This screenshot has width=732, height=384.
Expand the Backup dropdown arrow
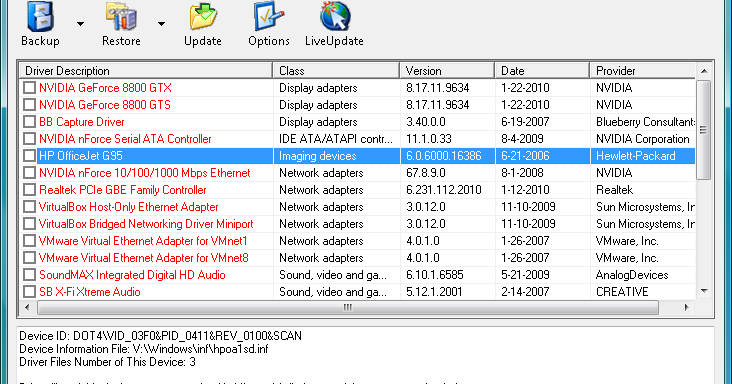point(80,24)
